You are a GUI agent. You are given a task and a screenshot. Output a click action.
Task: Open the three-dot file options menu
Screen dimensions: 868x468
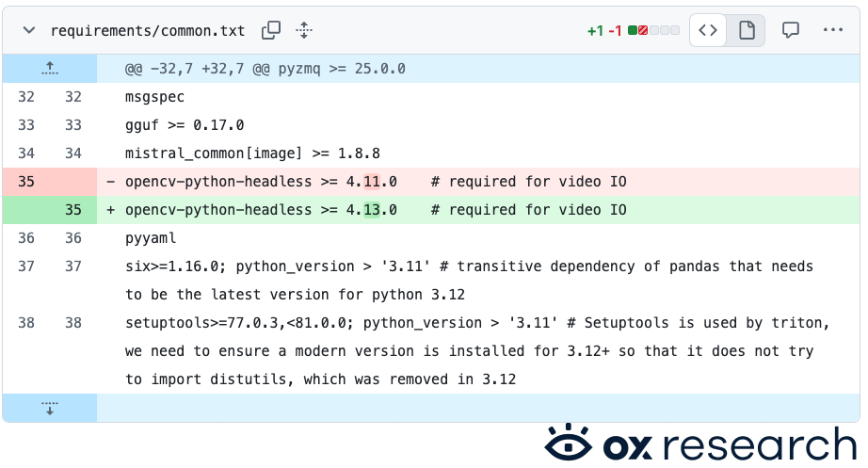pos(832,30)
